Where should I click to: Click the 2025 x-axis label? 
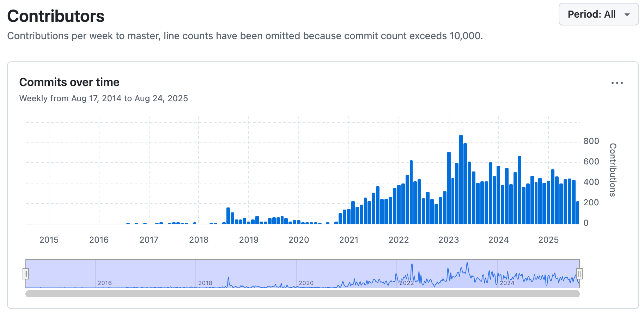(548, 240)
